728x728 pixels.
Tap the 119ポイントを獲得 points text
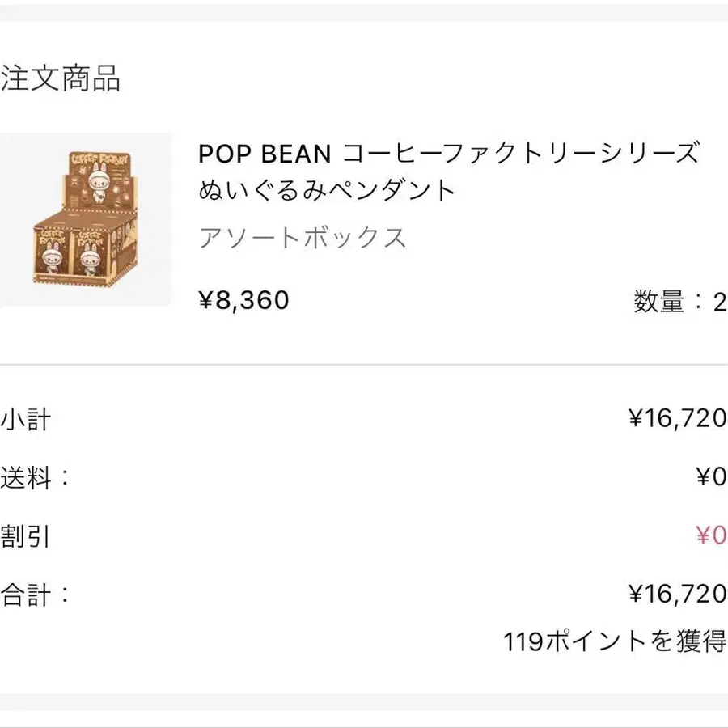tap(615, 641)
